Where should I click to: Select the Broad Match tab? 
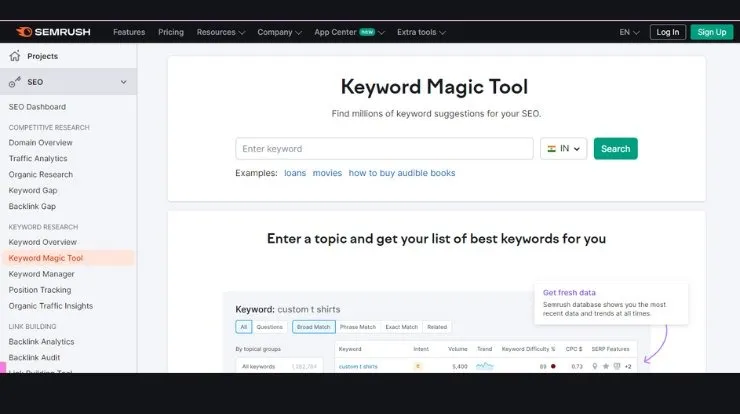click(x=313, y=327)
